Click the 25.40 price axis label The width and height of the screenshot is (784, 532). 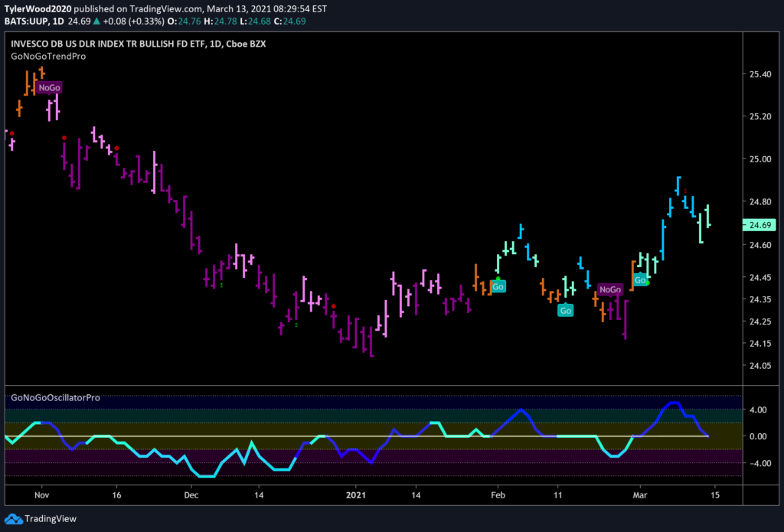tap(760, 74)
